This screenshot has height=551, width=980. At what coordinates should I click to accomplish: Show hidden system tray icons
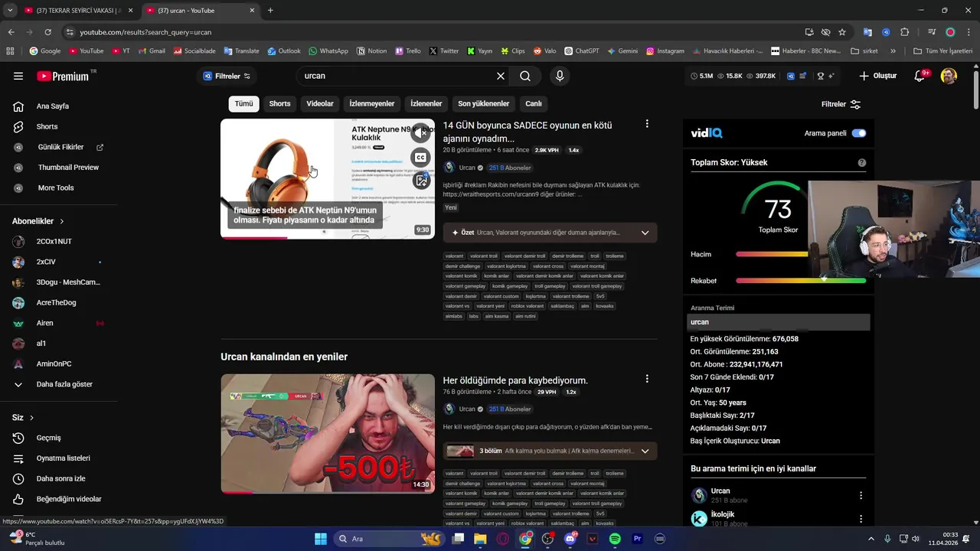pos(871,539)
